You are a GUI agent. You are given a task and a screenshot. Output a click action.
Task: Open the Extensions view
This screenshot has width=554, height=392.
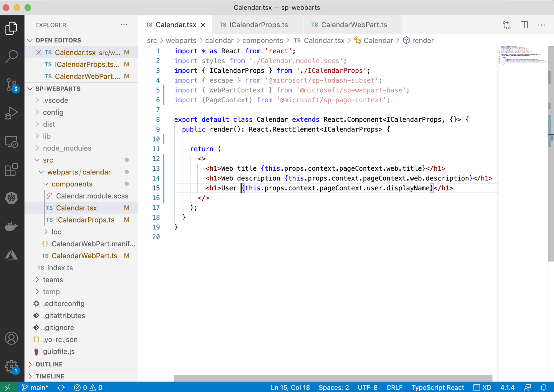pyautogui.click(x=12, y=170)
